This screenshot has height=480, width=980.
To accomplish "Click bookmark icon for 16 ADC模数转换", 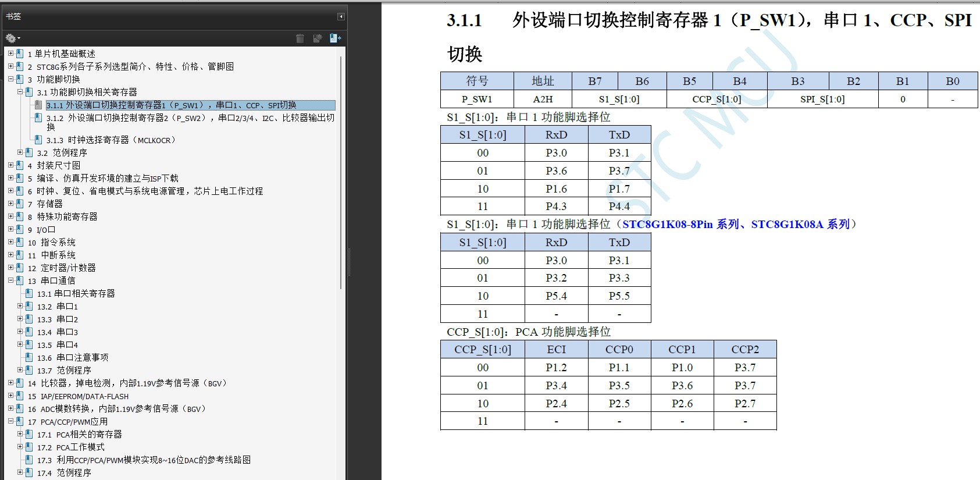I will point(20,408).
